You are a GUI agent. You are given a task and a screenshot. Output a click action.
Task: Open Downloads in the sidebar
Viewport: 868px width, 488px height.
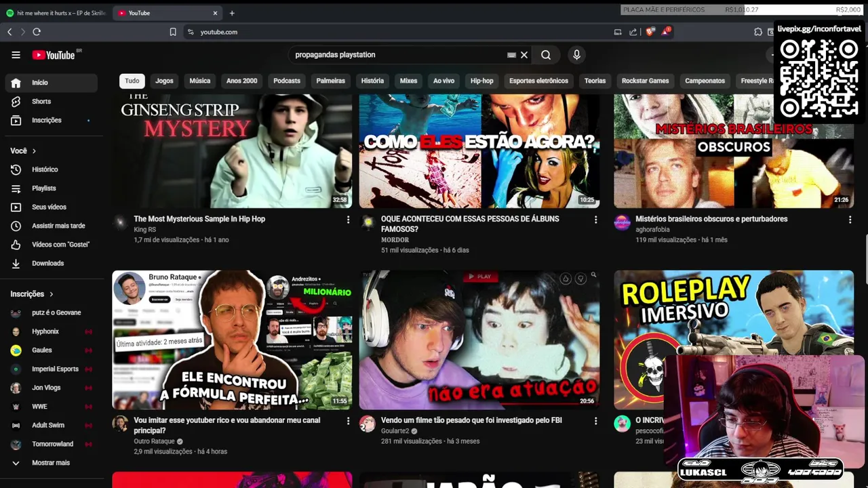coord(51,264)
